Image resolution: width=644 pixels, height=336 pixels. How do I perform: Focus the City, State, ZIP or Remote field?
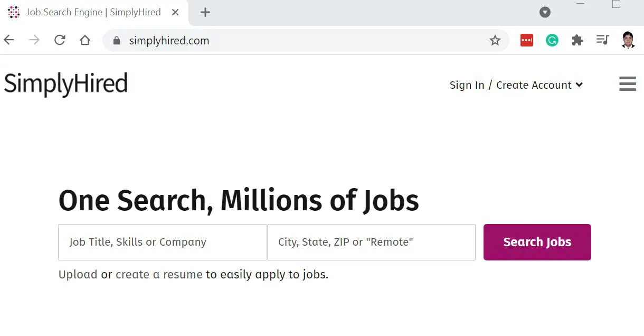(x=371, y=242)
